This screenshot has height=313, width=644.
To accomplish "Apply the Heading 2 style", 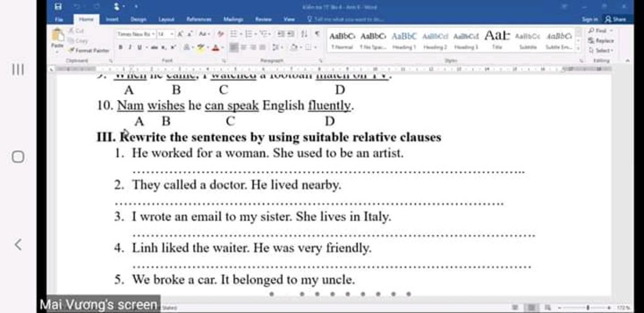I will click(435, 40).
